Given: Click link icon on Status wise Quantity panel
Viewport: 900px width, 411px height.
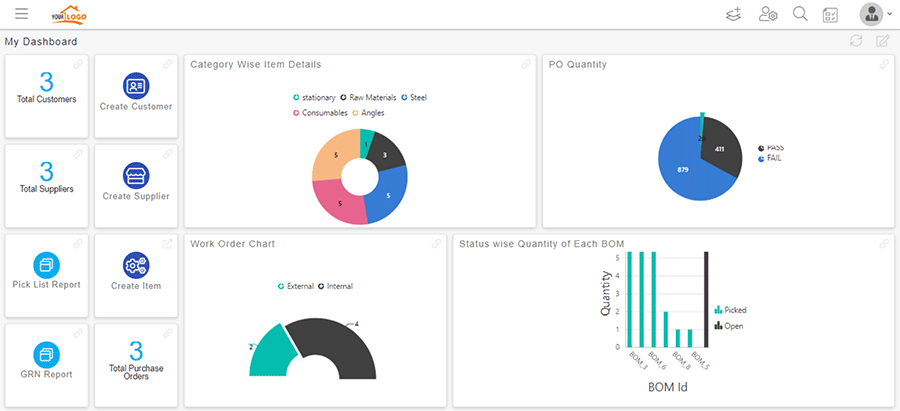Looking at the screenshot, I should point(885,243).
